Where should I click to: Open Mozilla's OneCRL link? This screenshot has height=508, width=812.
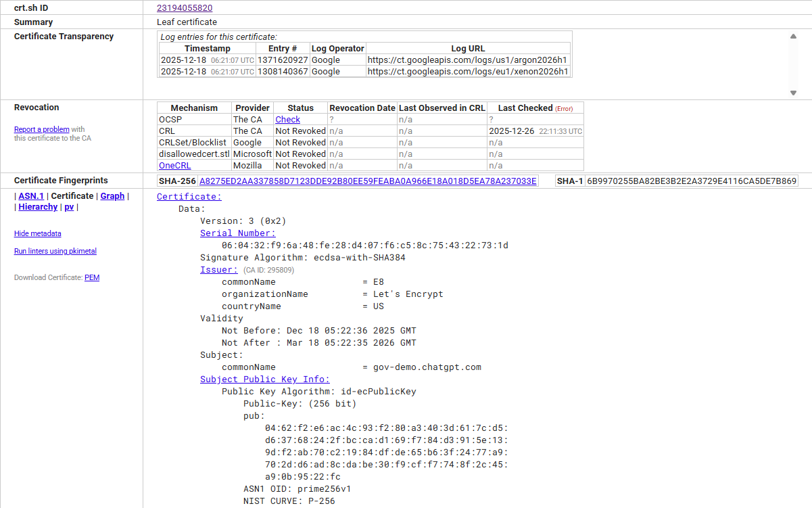(x=175, y=165)
